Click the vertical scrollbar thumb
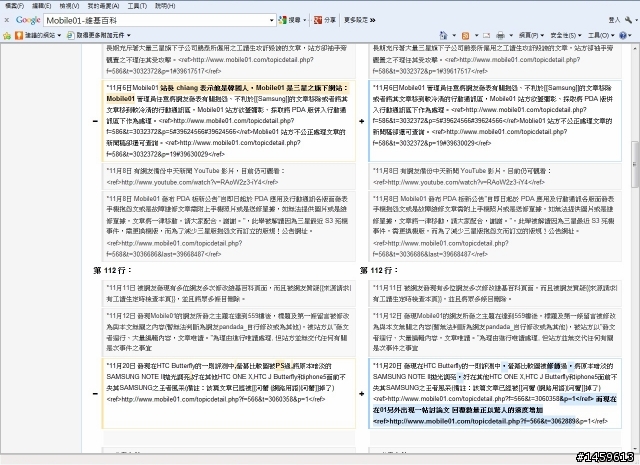 click(635, 164)
